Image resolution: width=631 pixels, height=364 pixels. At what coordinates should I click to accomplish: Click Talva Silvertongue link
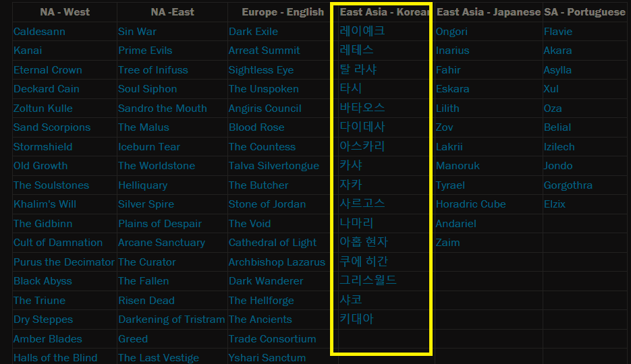point(273,166)
